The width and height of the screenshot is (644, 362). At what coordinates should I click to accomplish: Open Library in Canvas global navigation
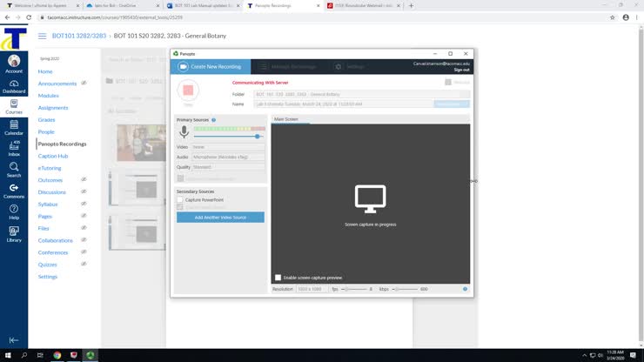tap(14, 234)
